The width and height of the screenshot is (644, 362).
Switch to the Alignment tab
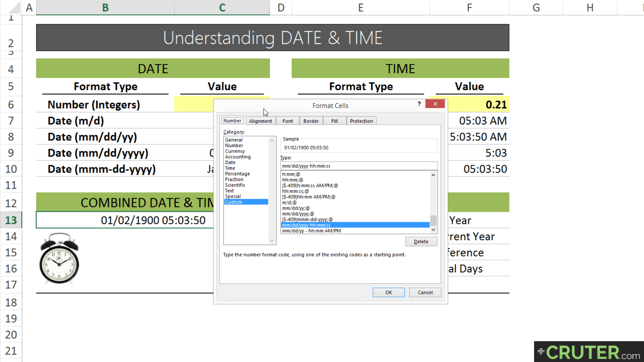(261, 121)
